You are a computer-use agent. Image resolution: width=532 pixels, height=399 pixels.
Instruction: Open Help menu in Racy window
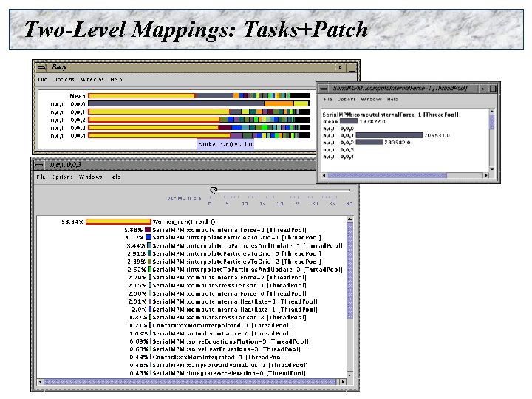pos(116,79)
